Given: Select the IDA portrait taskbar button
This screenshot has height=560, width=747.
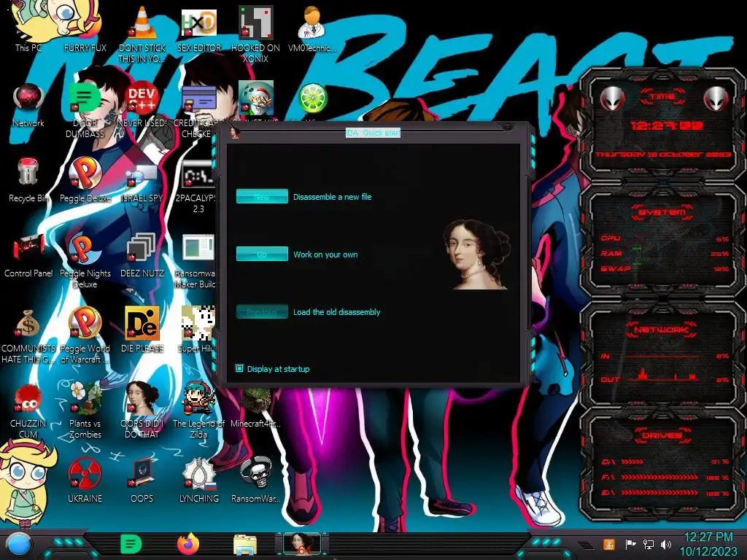Looking at the screenshot, I should click(x=301, y=544).
